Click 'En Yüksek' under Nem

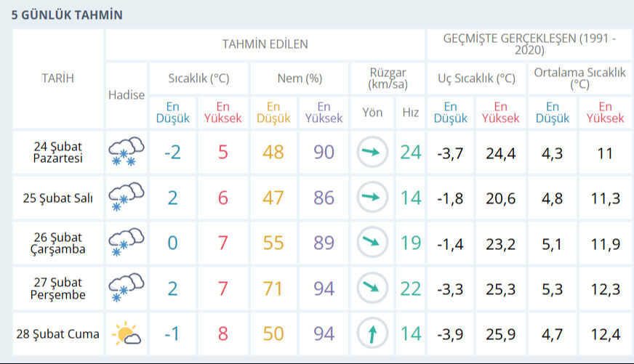click(324, 113)
